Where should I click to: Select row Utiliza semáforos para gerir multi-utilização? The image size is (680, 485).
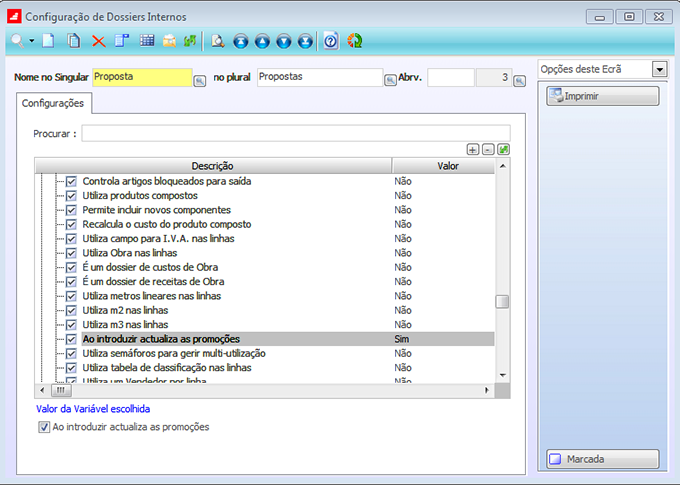(x=288, y=353)
